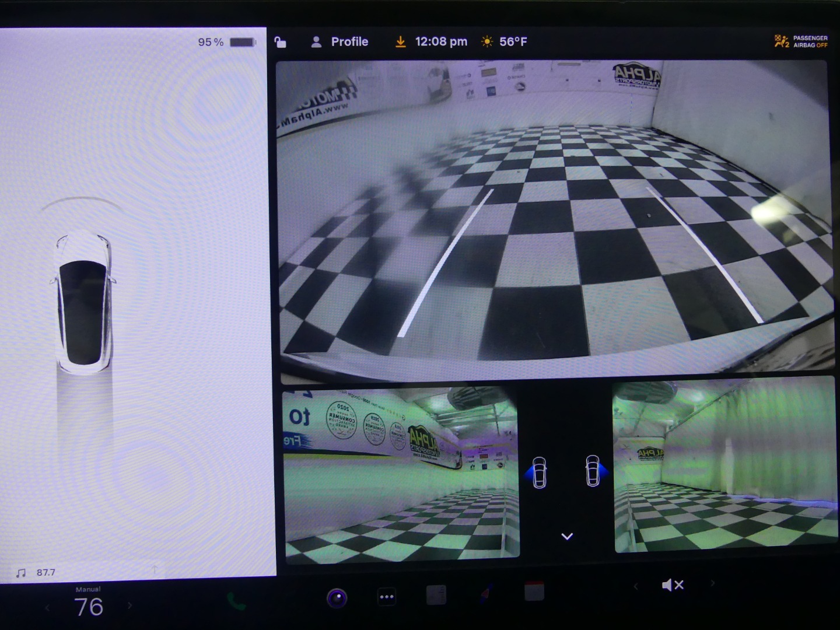Tap the 12:08 pm clock

[x=441, y=42]
